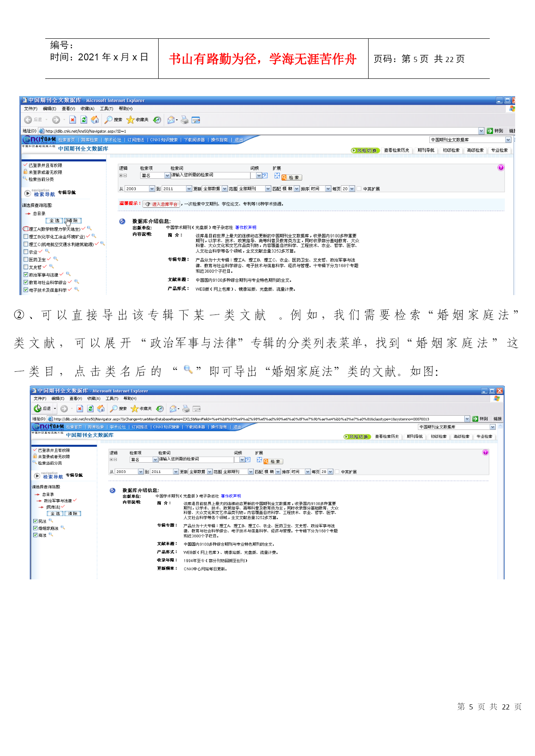
Task: Click the 全选 button in the upper window
Action: (54, 221)
